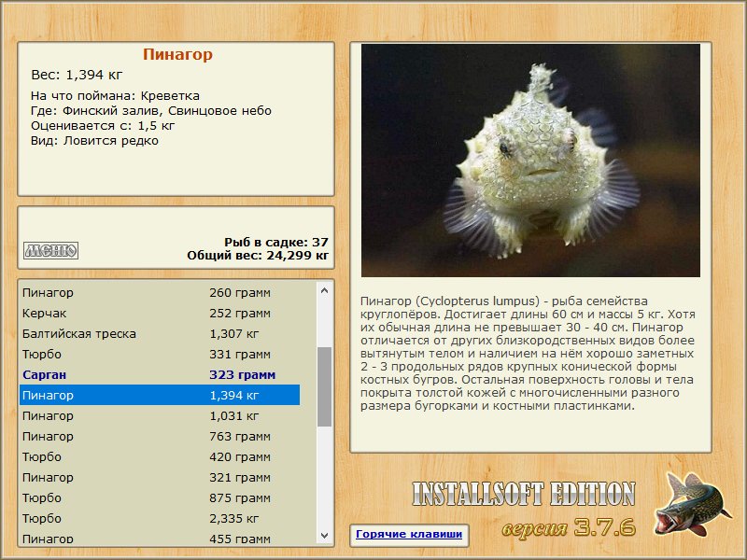Click the Где: Финский залив line
The width and height of the screenshot is (747, 560).
(151, 111)
